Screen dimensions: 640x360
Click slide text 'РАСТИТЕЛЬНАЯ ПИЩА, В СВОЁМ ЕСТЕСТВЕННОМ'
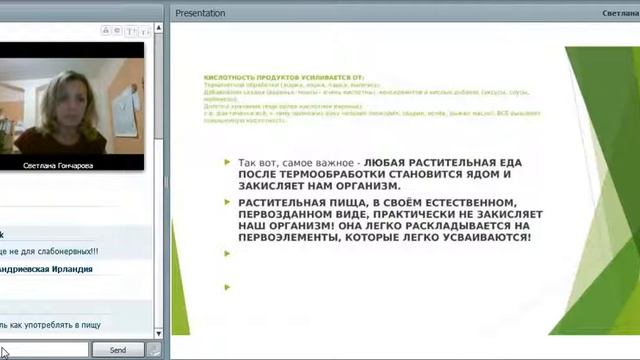[x=378, y=203]
